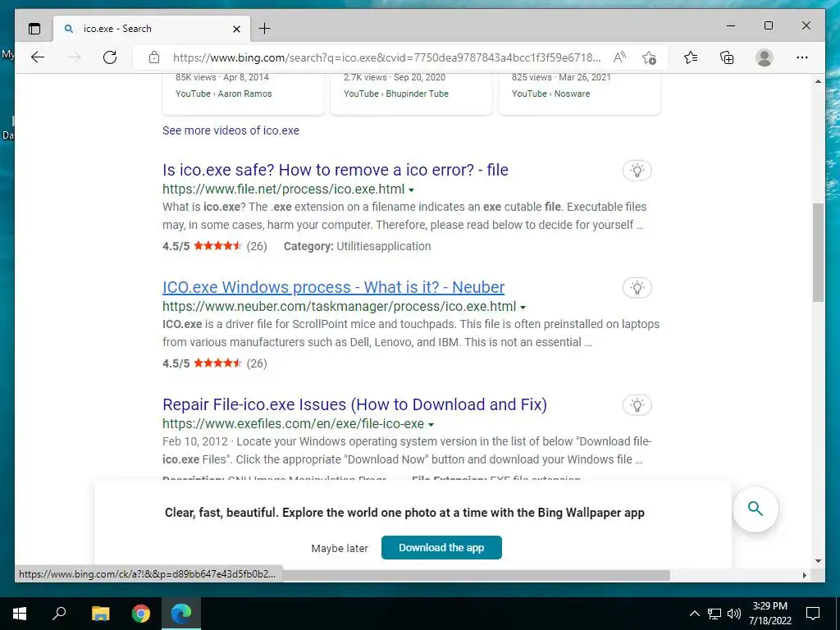
Task: Expand dropdown after exefiles.com URL
Action: (x=431, y=425)
